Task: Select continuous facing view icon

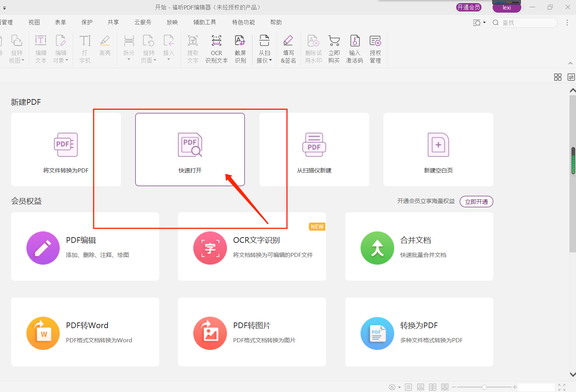Action: click(x=445, y=387)
